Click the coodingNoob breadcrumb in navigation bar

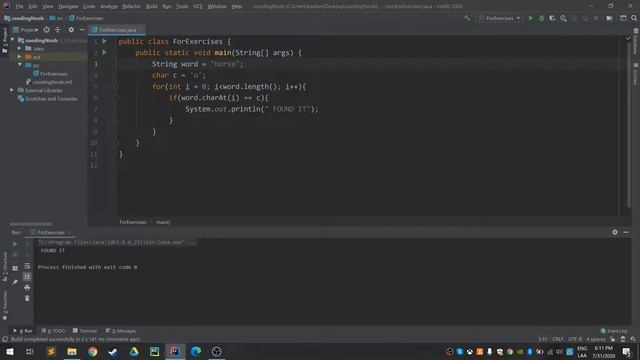click(x=24, y=18)
